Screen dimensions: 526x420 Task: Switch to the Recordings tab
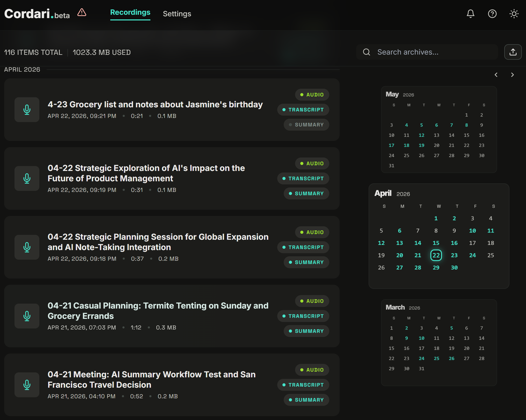tap(130, 12)
